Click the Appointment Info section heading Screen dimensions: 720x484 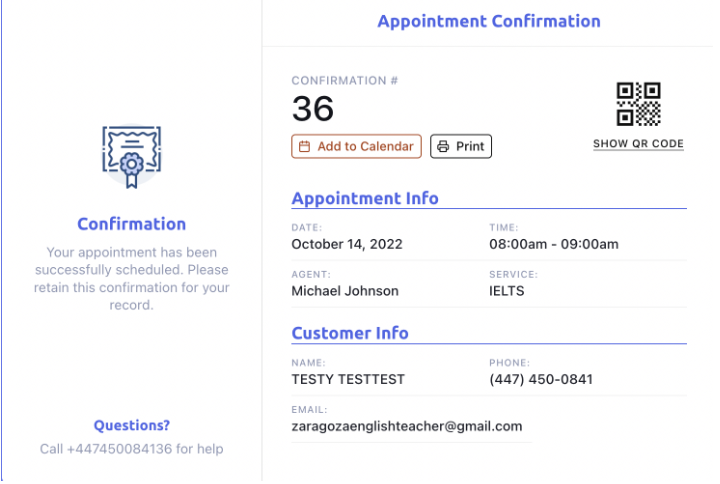(x=365, y=198)
